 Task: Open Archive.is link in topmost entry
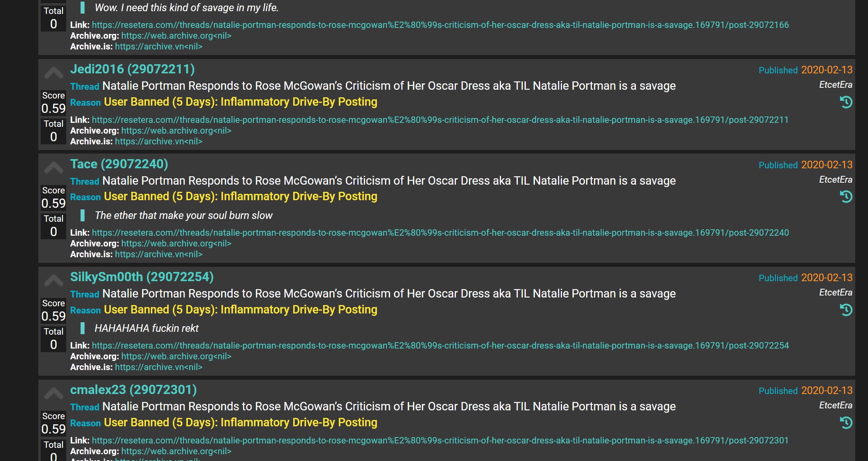pyautogui.click(x=159, y=46)
